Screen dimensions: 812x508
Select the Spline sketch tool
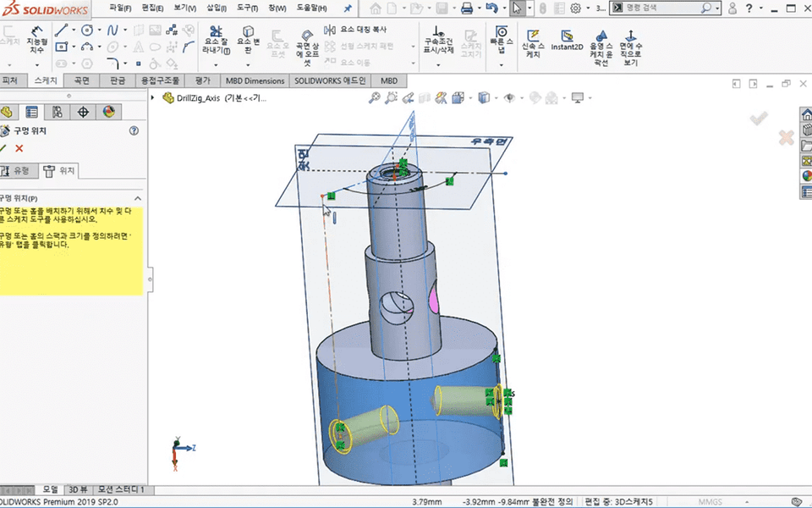[x=112, y=30]
